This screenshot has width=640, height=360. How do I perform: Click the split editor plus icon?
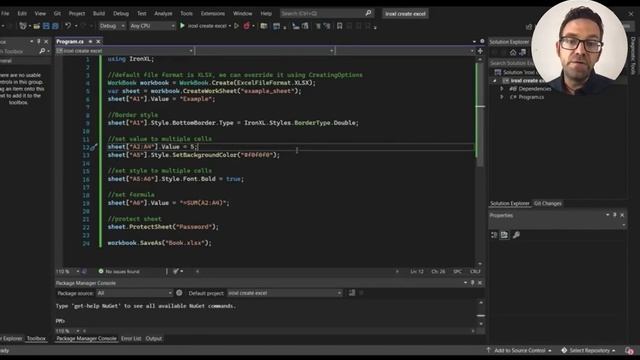[480, 51]
